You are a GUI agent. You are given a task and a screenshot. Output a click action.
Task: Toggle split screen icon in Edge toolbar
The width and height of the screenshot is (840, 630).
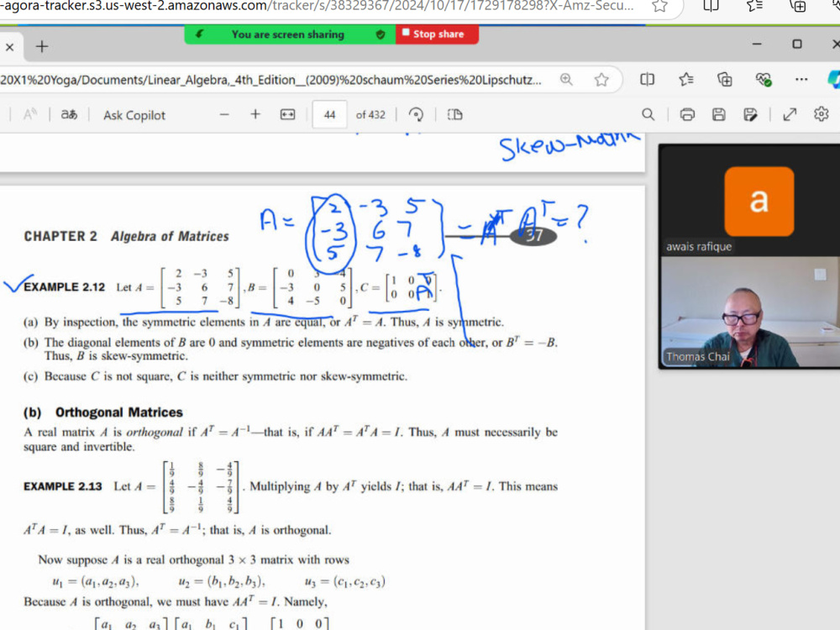pos(647,80)
